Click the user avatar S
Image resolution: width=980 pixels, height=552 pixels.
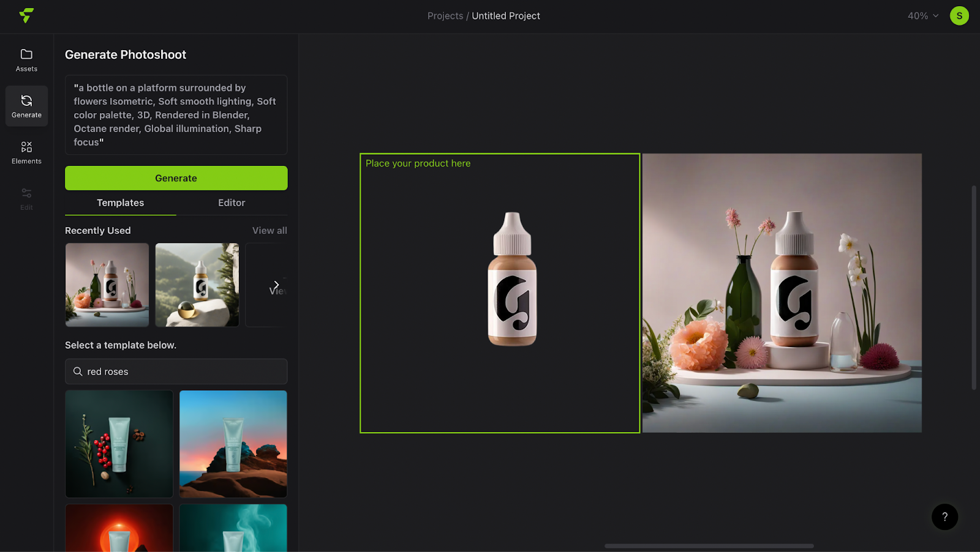959,16
